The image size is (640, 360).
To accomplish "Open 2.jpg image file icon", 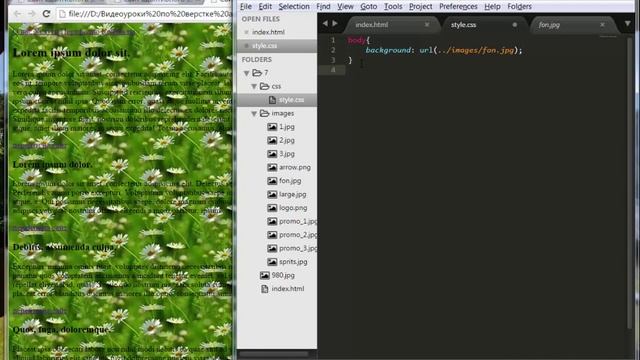I will tap(272, 140).
